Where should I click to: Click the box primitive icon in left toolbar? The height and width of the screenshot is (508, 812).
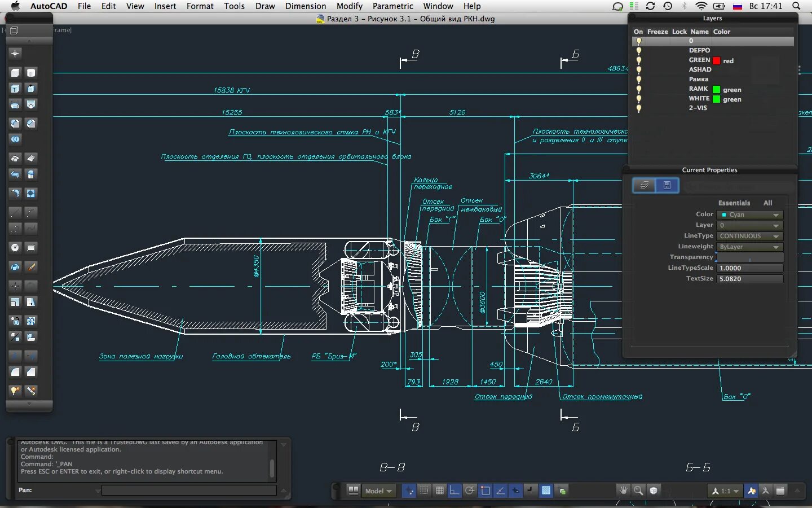coord(15,73)
